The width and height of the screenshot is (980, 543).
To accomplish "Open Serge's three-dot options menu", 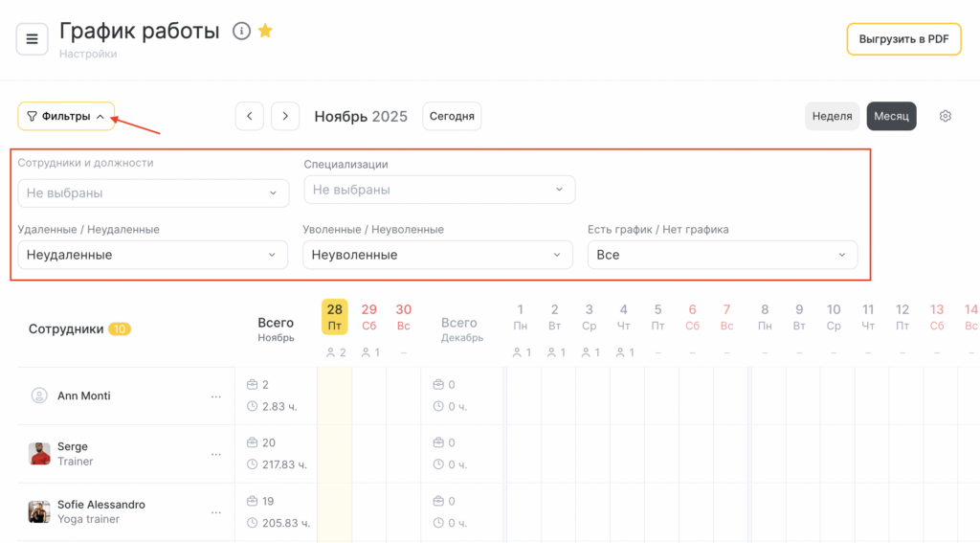I will point(216,454).
